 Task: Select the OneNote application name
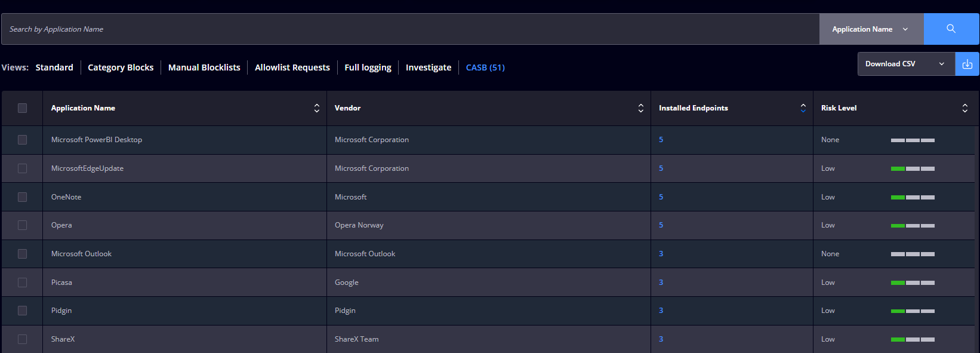(66, 197)
